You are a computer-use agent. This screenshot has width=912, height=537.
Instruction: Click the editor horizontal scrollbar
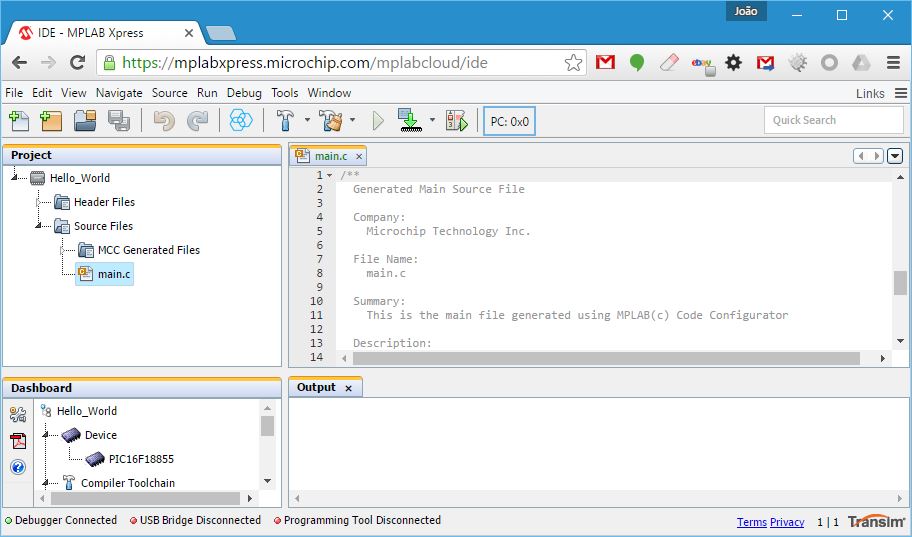[x=606, y=358]
